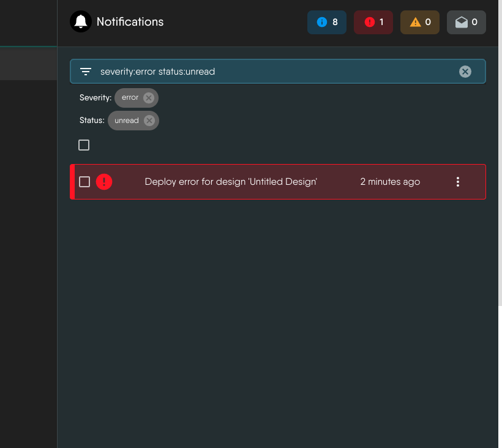
Task: Filter by info notifications badge showing 8
Action: [327, 22]
